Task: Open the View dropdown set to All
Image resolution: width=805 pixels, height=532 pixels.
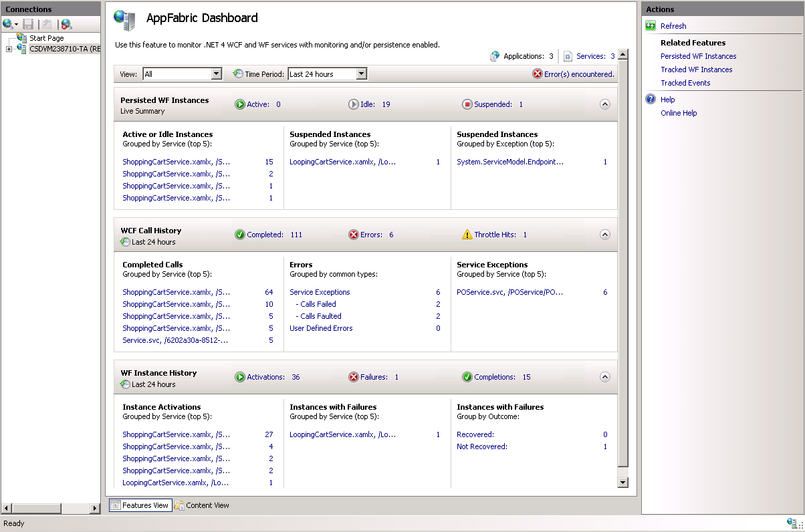Action: (x=182, y=74)
